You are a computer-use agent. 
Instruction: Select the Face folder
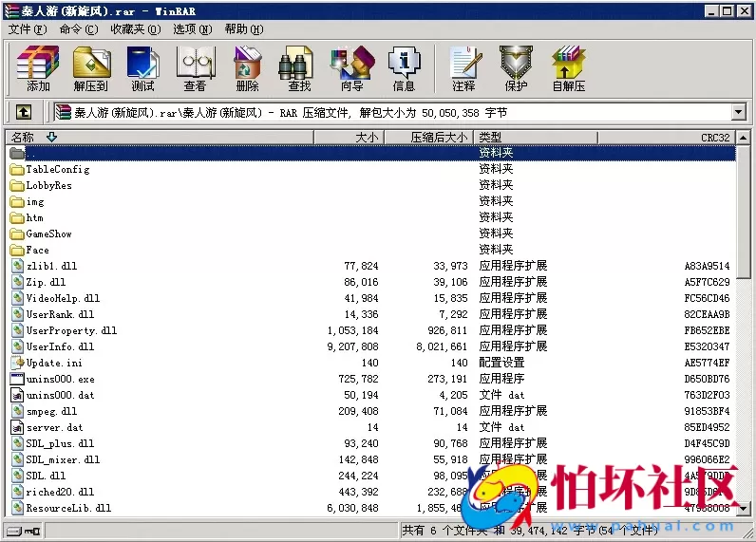pyautogui.click(x=29, y=250)
